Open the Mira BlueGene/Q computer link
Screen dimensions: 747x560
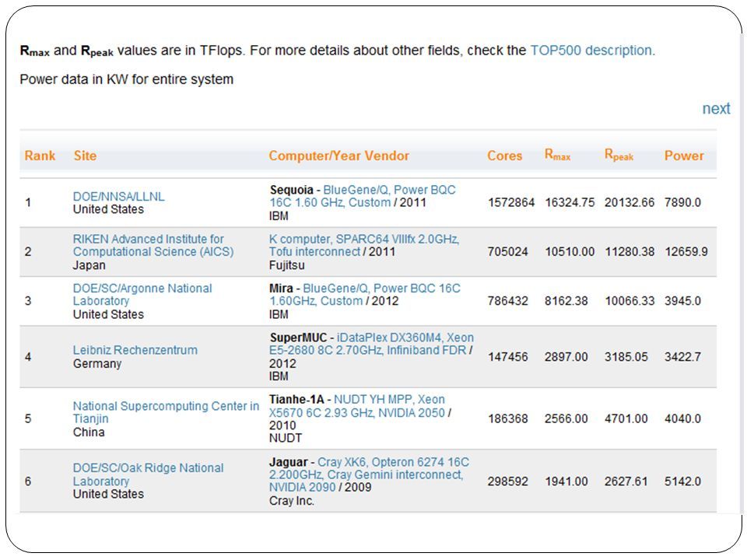(365, 294)
